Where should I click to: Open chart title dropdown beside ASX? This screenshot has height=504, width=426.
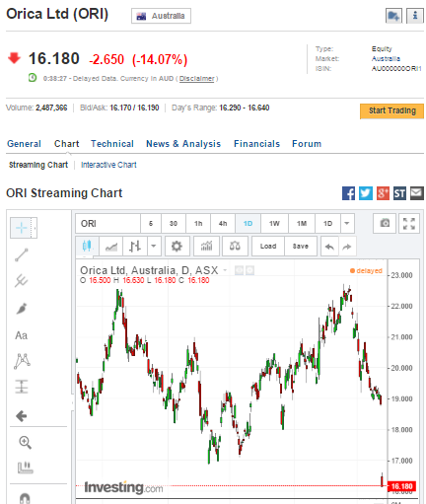tap(225, 270)
